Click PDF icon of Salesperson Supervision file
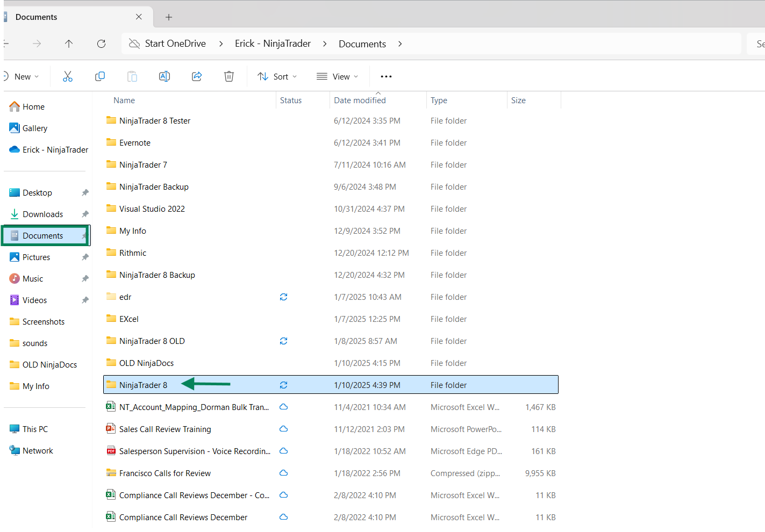This screenshot has height=532, width=765. pos(111,451)
